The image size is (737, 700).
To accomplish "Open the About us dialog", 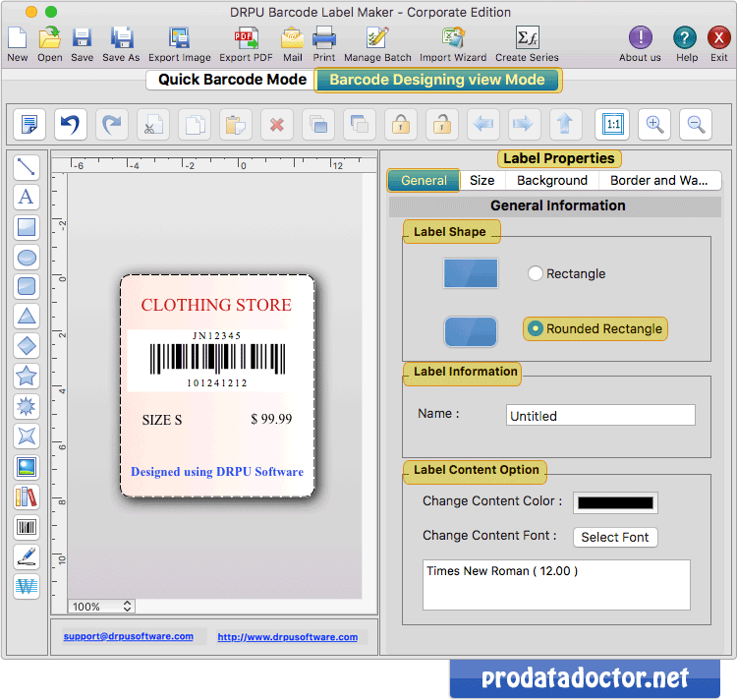I will [640, 44].
